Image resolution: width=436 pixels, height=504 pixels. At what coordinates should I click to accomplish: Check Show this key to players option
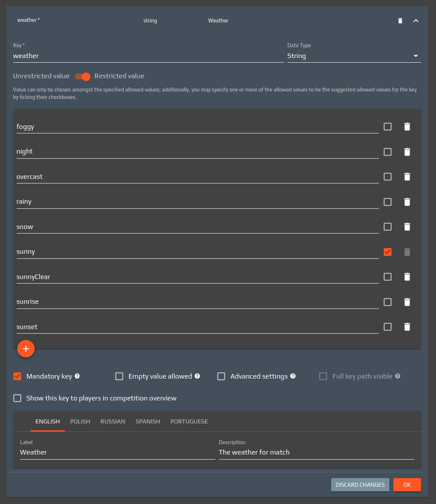click(x=17, y=398)
